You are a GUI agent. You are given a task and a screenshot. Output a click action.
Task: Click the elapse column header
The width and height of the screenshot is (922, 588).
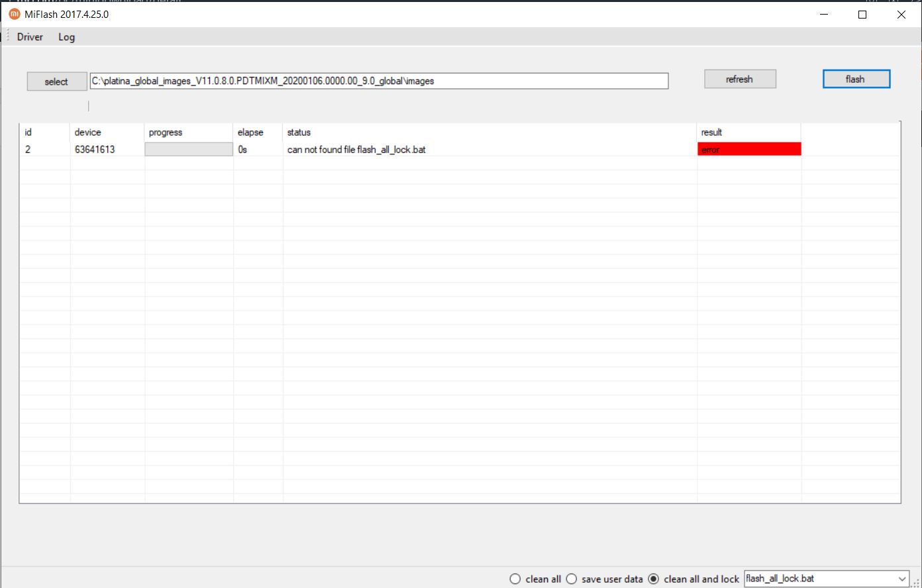(x=258, y=132)
